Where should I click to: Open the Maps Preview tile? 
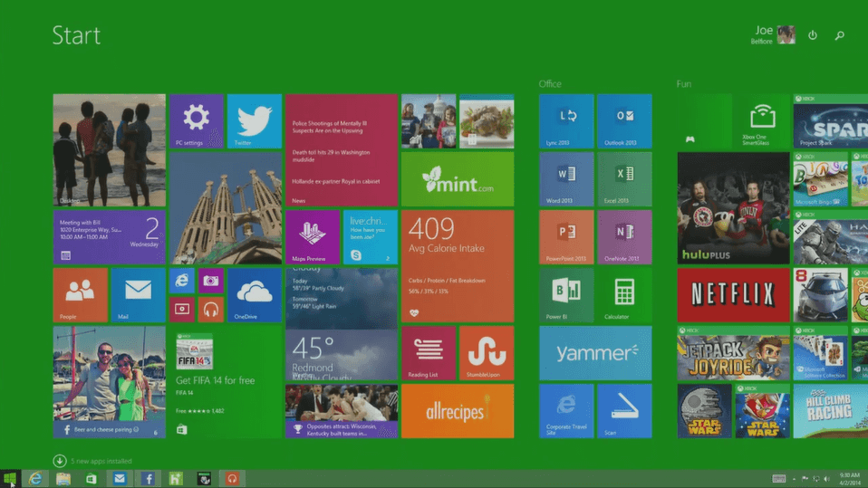pyautogui.click(x=313, y=237)
